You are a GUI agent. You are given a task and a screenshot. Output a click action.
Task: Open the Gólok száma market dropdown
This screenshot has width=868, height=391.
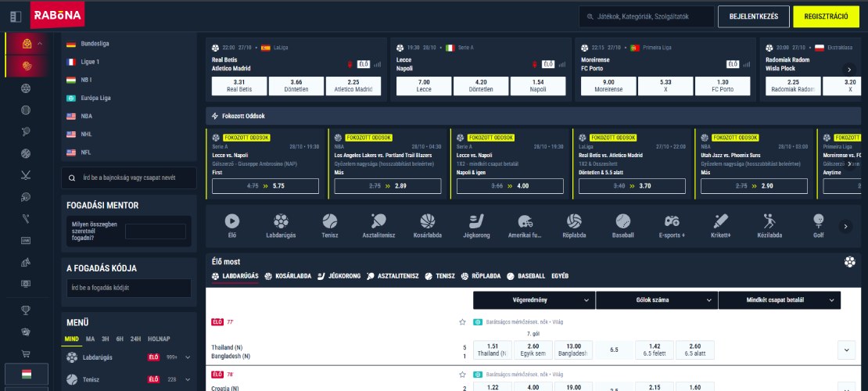point(656,300)
